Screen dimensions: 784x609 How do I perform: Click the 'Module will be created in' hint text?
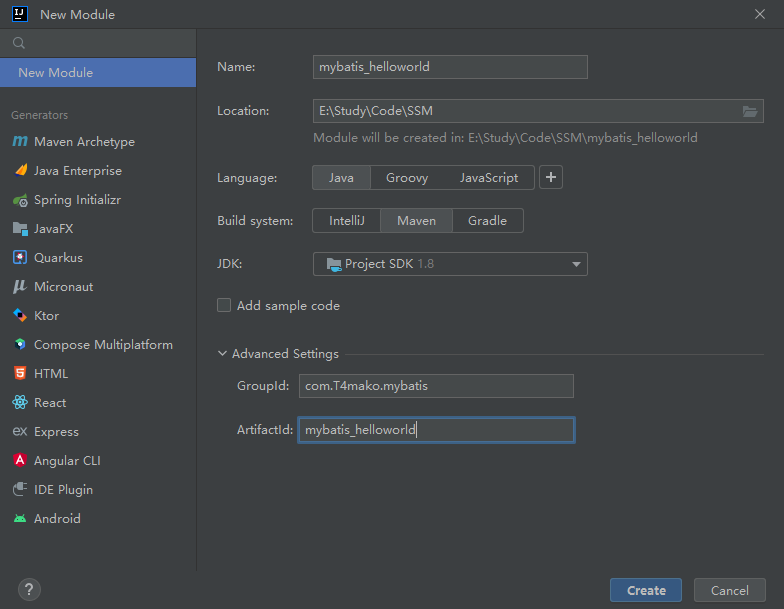[x=505, y=138]
